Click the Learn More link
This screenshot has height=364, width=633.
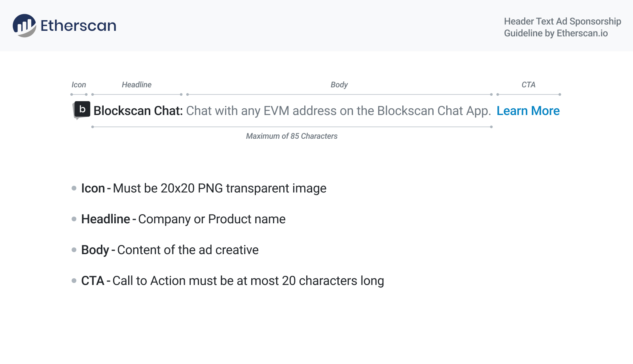pos(528,111)
